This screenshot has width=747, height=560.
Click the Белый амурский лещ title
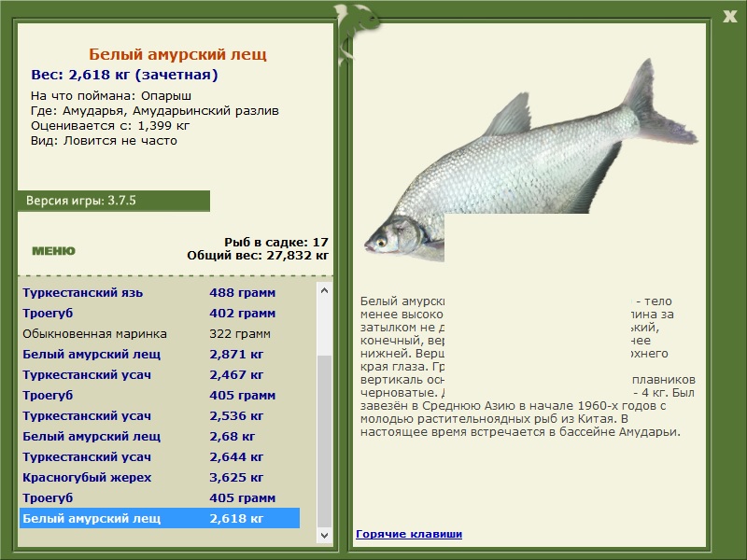pyautogui.click(x=177, y=54)
